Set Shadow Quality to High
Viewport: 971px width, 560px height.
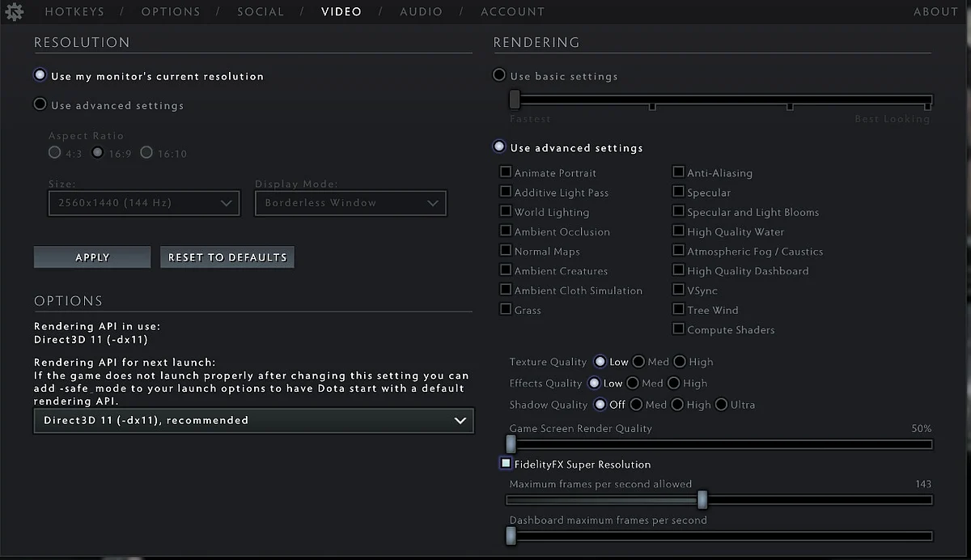click(x=678, y=404)
